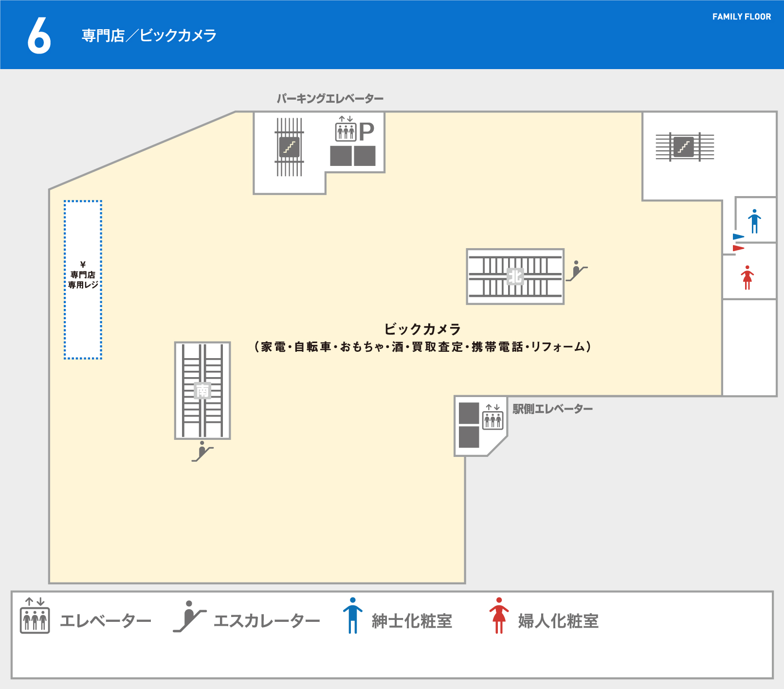Screen dimensions: 784x689
Task: Click the FAMILY FLOOR label
Action: coord(742,17)
